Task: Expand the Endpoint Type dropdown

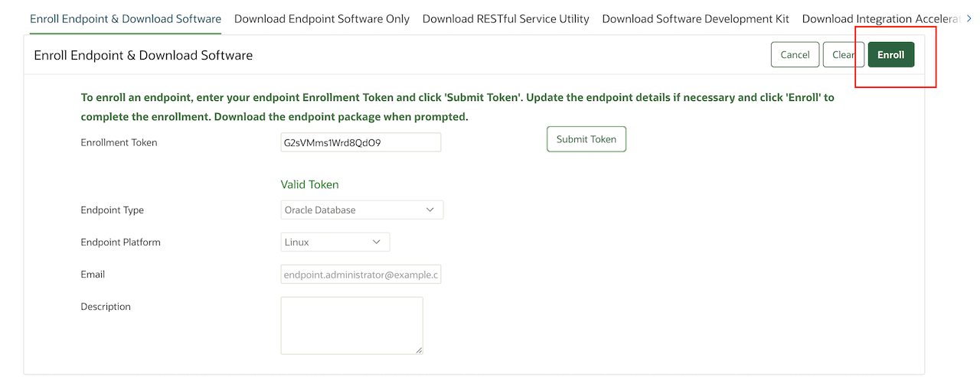Action: pyautogui.click(x=362, y=210)
